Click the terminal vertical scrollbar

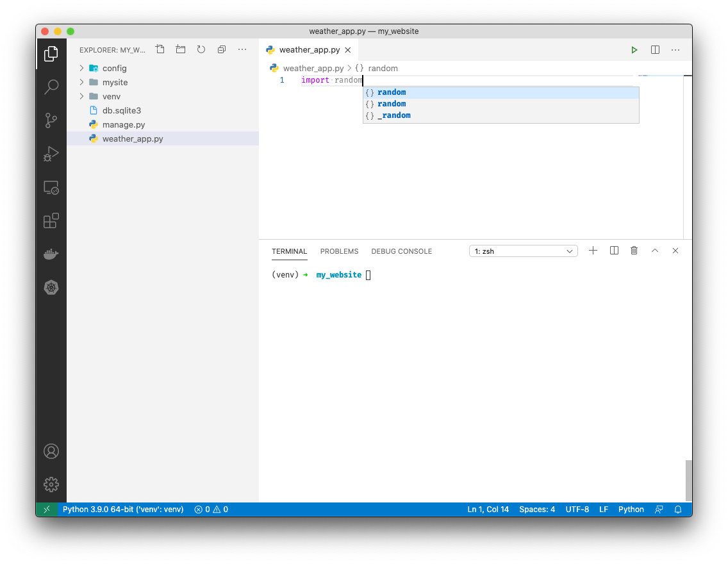(x=688, y=480)
